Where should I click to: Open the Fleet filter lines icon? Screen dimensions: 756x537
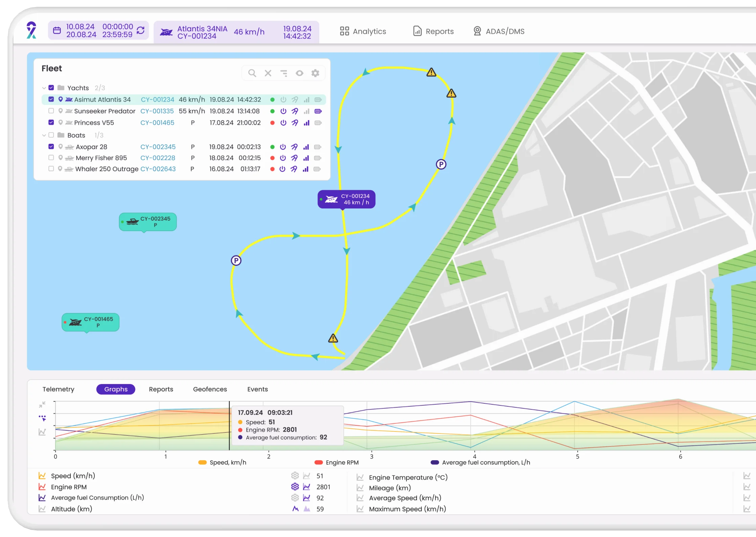(x=284, y=73)
